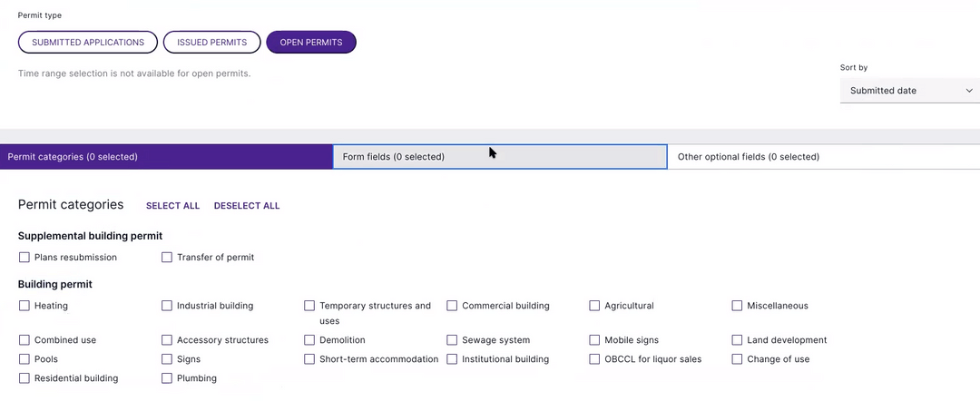This screenshot has width=980, height=401.
Task: Tick the Pools checkbox
Action: click(24, 359)
